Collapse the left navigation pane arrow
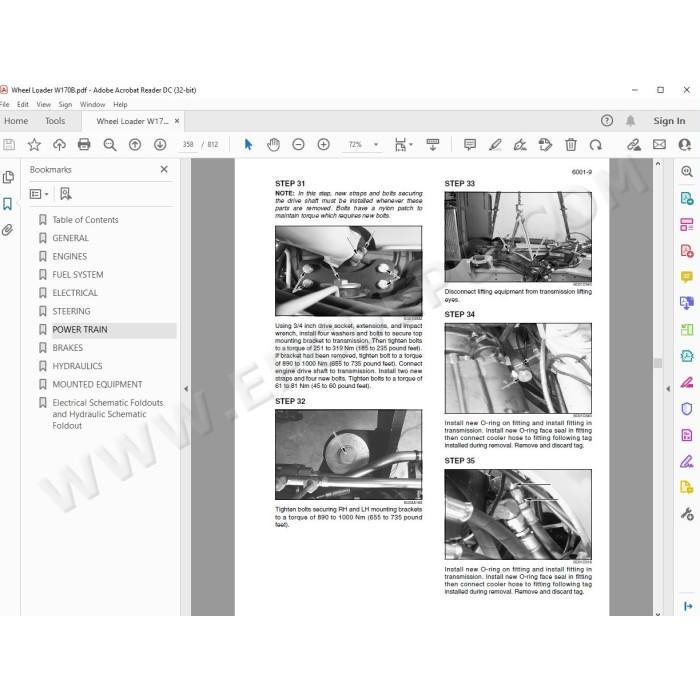This screenshot has height=700, width=700. 186,389
